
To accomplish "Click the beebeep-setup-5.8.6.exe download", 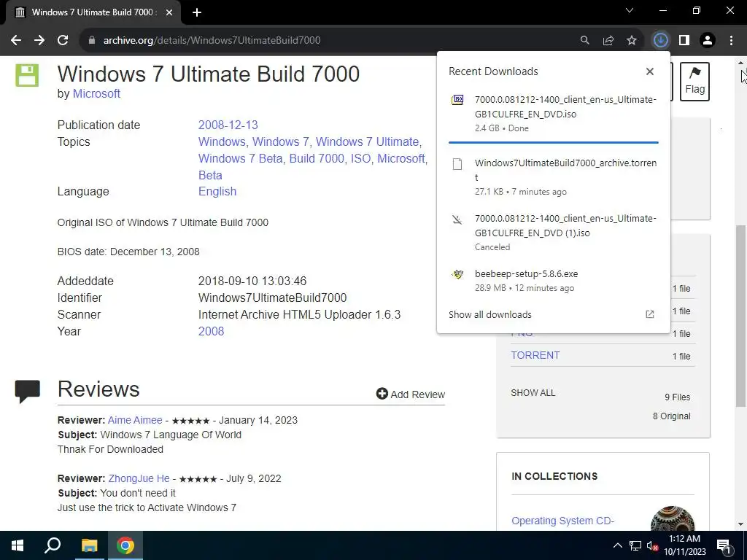I will click(553, 281).
